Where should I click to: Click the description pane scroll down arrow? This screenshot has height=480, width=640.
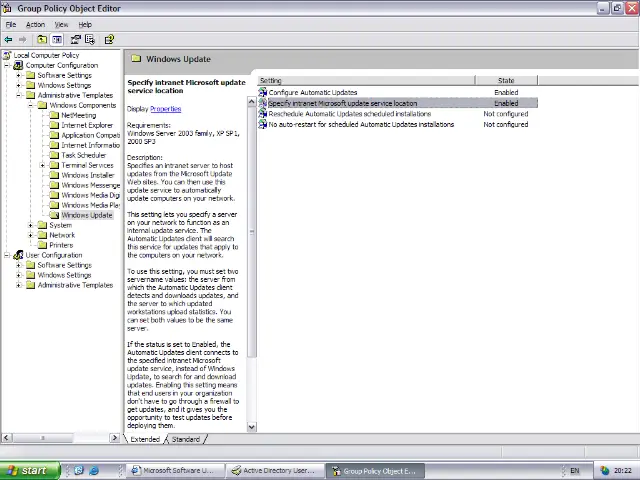(x=252, y=427)
